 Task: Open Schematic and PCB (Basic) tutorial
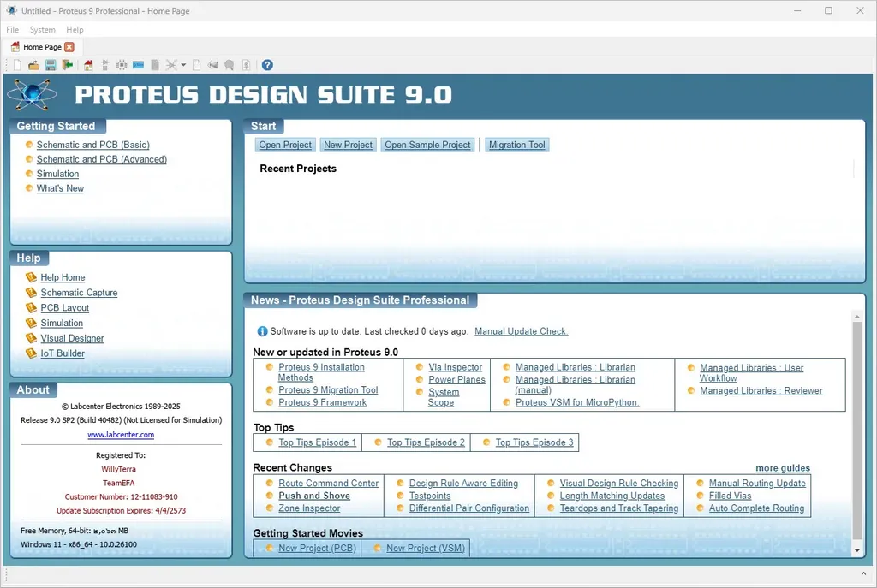[92, 145]
